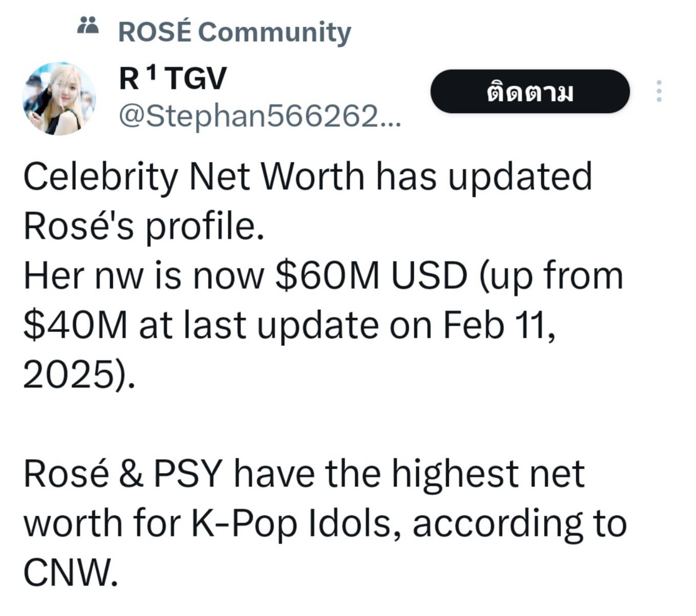This screenshot has width=696, height=616.
Task: Click the date "Feb 11," in the post
Action: click(498, 325)
